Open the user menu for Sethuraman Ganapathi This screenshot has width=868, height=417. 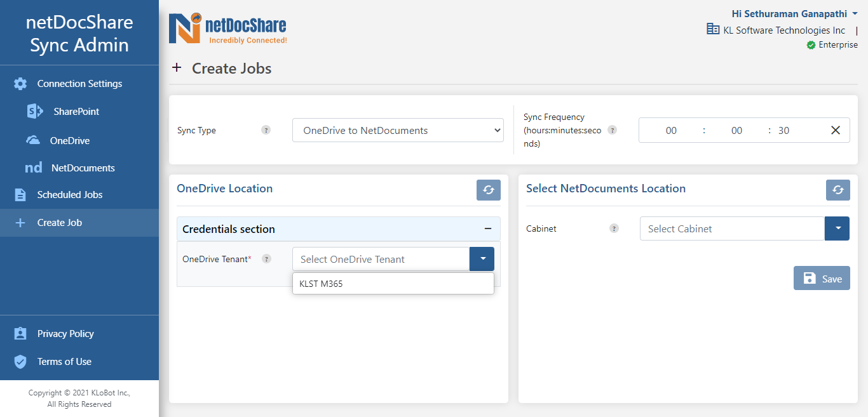pos(795,13)
